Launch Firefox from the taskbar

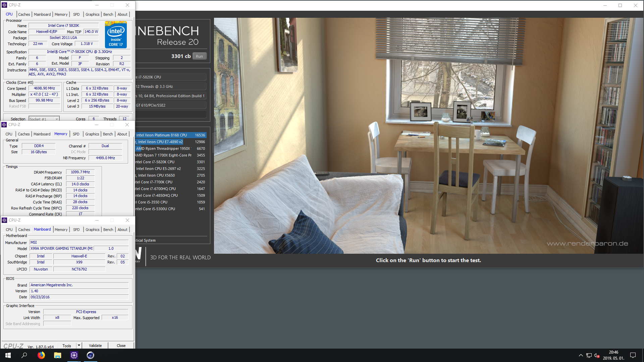[41, 355]
